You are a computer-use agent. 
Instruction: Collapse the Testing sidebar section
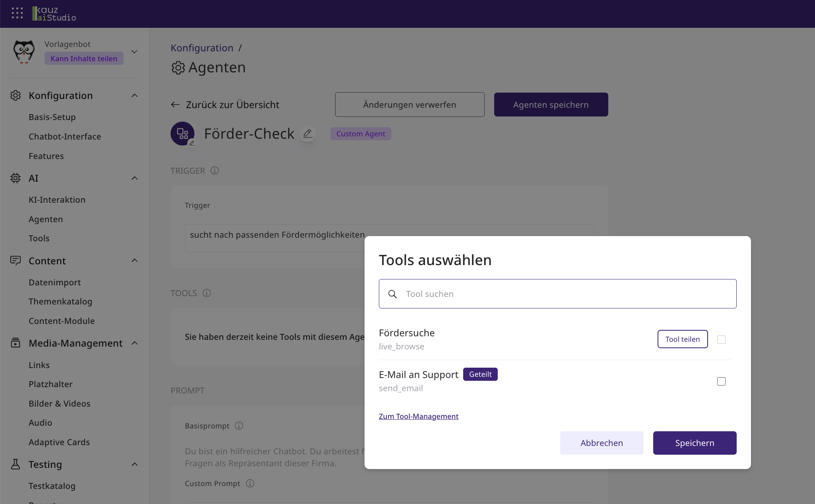(x=135, y=464)
